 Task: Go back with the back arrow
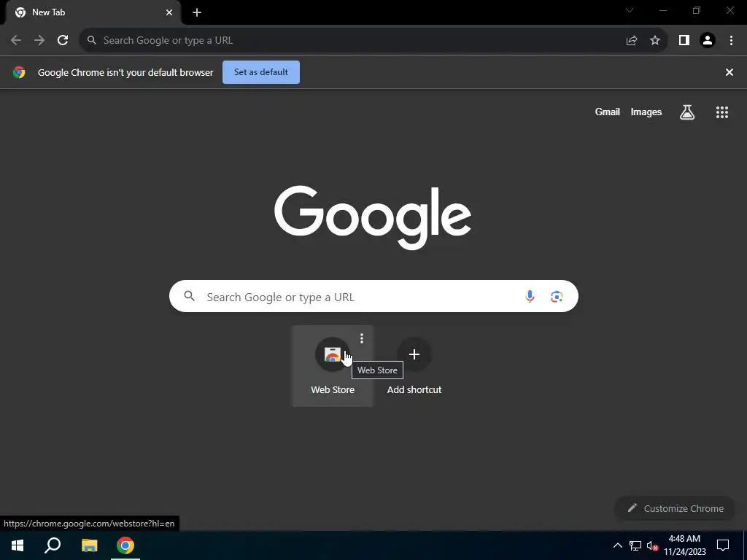[16, 40]
